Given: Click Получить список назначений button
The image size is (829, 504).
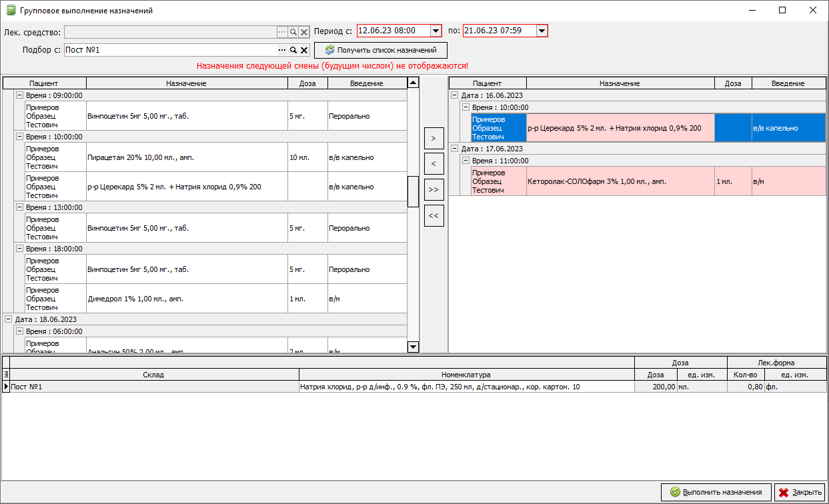Looking at the screenshot, I should click(380, 50).
